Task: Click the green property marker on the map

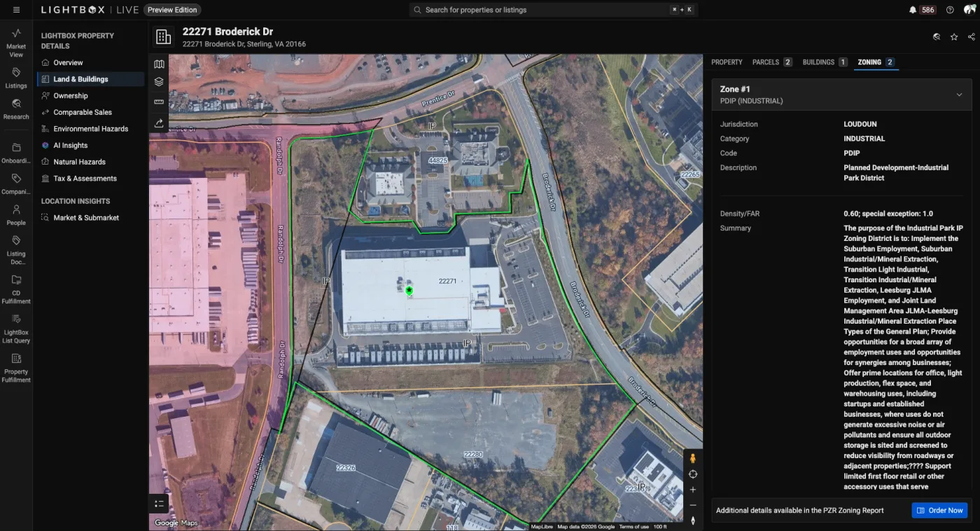Action: coord(409,290)
